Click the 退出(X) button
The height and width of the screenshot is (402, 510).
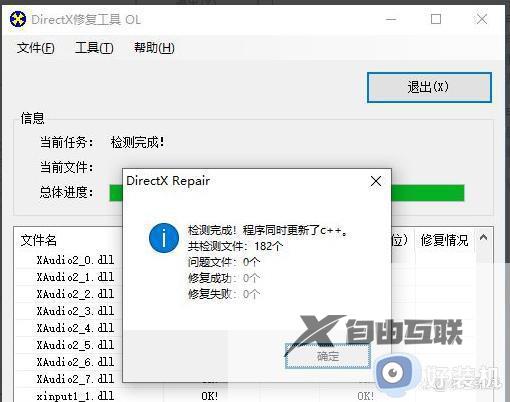(x=429, y=87)
